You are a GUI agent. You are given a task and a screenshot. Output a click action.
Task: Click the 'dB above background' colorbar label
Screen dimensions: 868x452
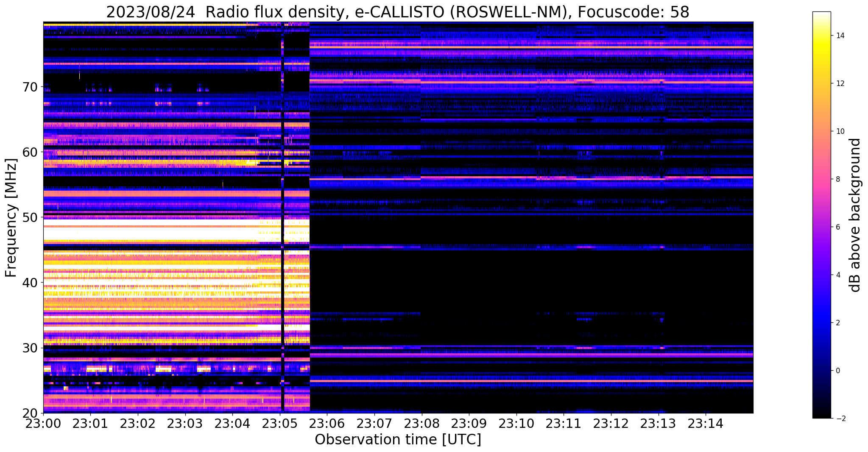(856, 215)
